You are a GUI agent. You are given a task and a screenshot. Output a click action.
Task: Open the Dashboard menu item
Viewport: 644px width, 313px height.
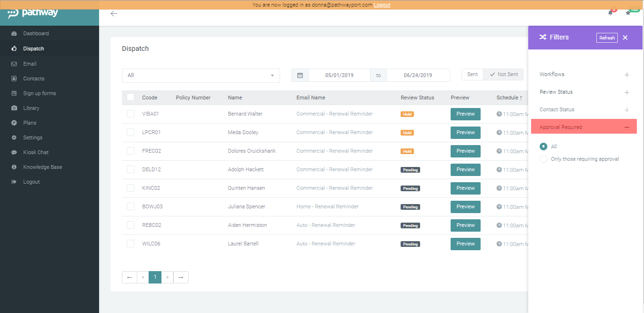pyautogui.click(x=37, y=34)
